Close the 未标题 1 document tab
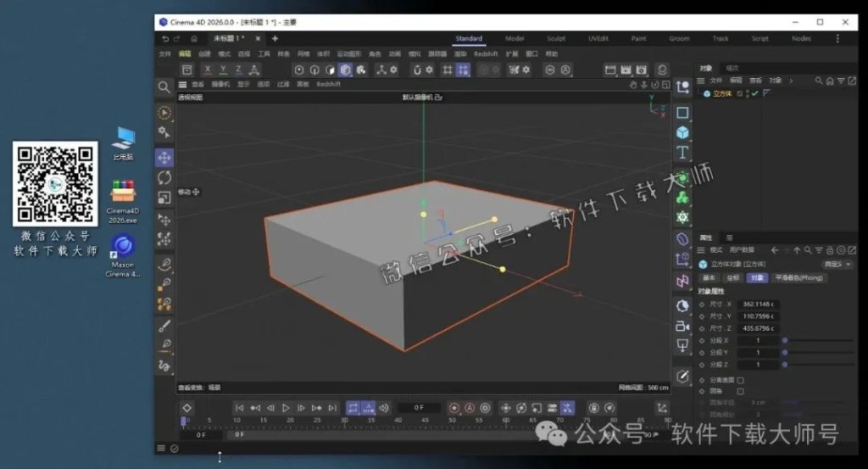 point(258,38)
